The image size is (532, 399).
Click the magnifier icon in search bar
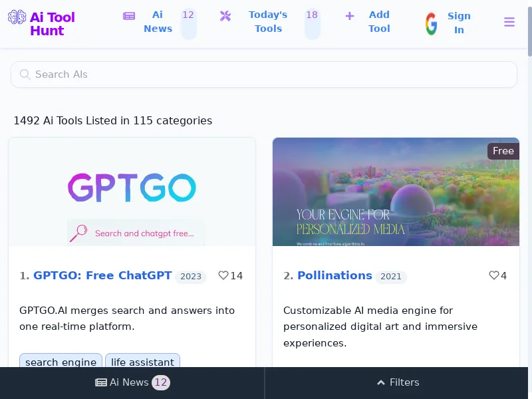coord(25,74)
